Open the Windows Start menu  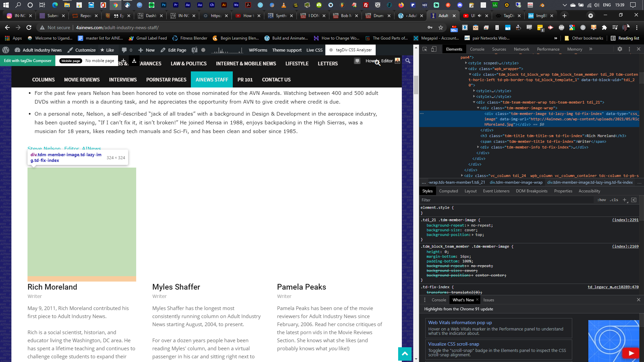pos(6,5)
